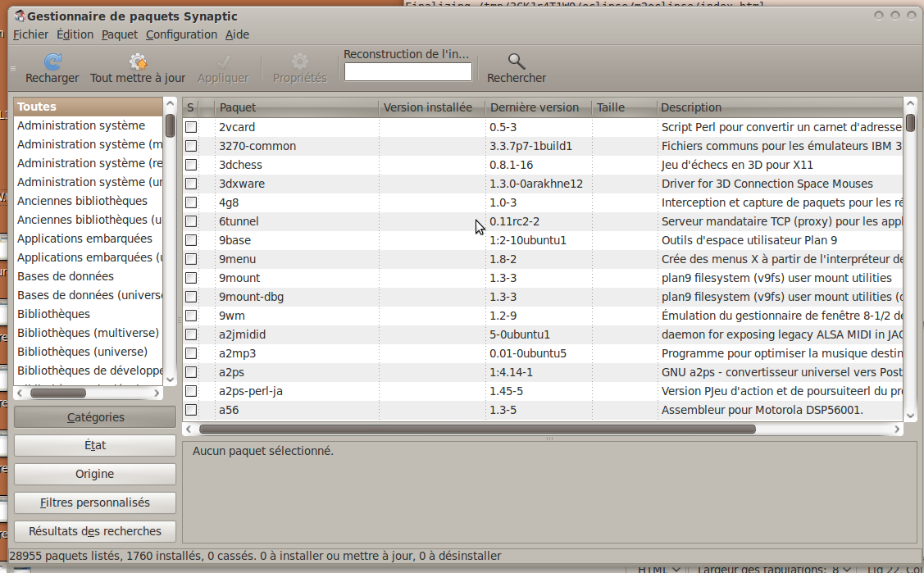Click the package list right scroll arrow
The width and height of the screenshot is (924, 573).
[x=897, y=430]
